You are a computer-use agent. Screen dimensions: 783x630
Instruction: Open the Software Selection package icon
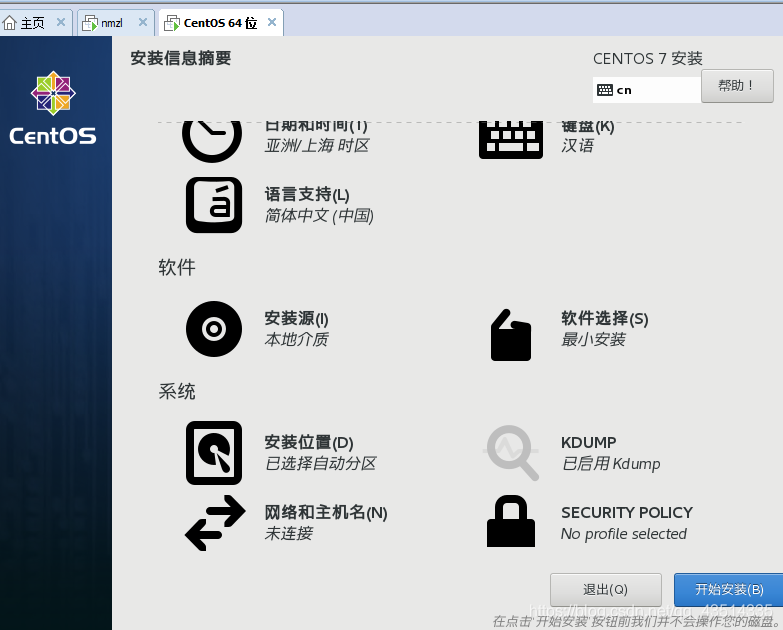(x=511, y=334)
